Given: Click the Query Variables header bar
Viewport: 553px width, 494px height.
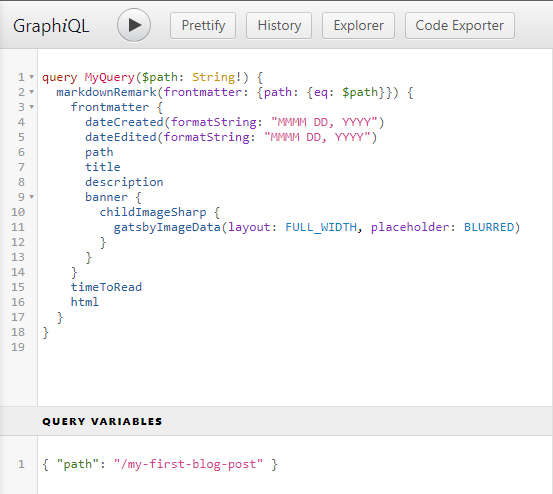Looking at the screenshot, I should pos(276,421).
